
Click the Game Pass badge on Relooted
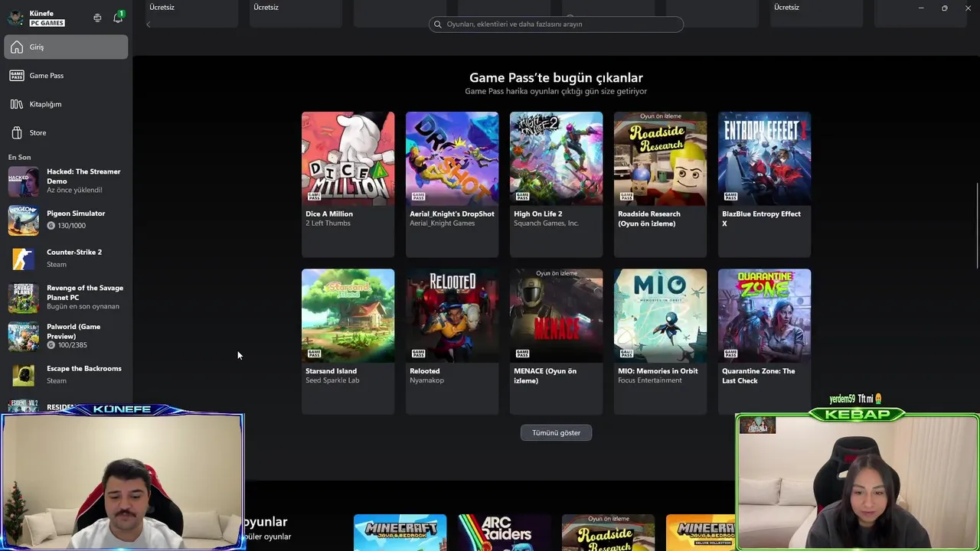[x=418, y=354]
